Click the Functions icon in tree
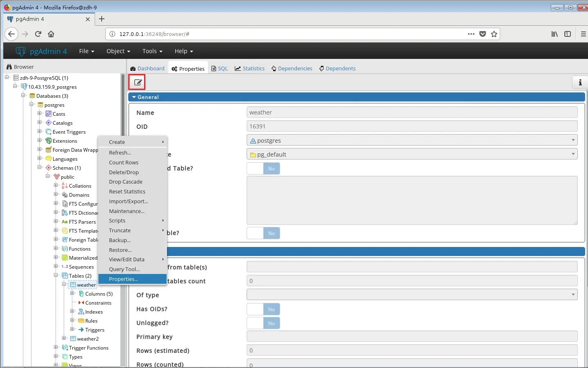 (x=65, y=249)
